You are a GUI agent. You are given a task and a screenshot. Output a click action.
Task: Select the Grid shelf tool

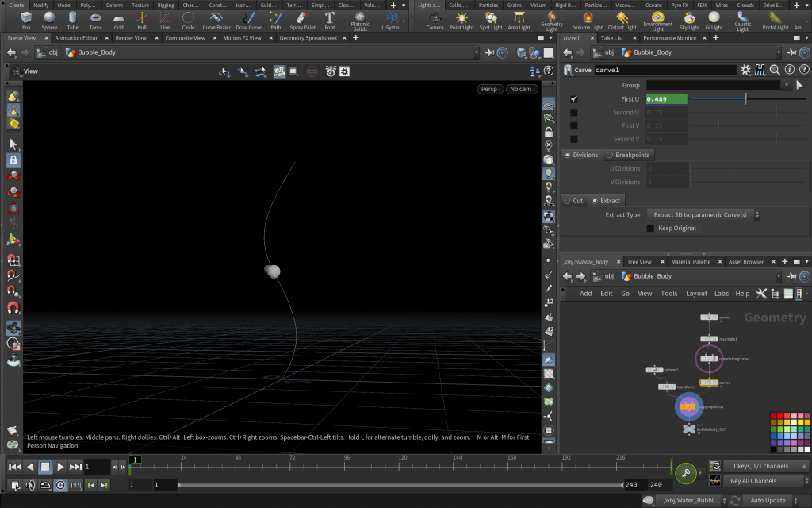[x=119, y=21]
